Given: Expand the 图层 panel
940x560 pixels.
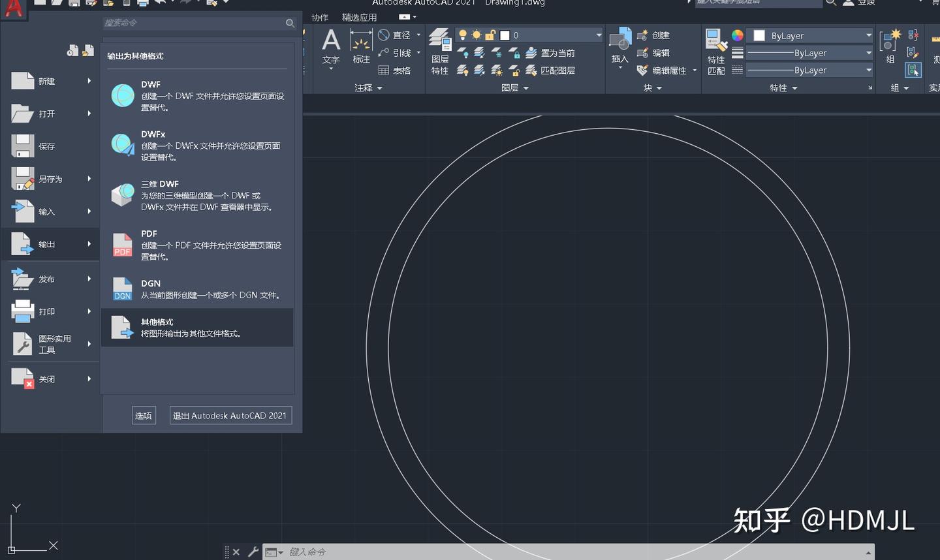Looking at the screenshot, I should (x=514, y=88).
